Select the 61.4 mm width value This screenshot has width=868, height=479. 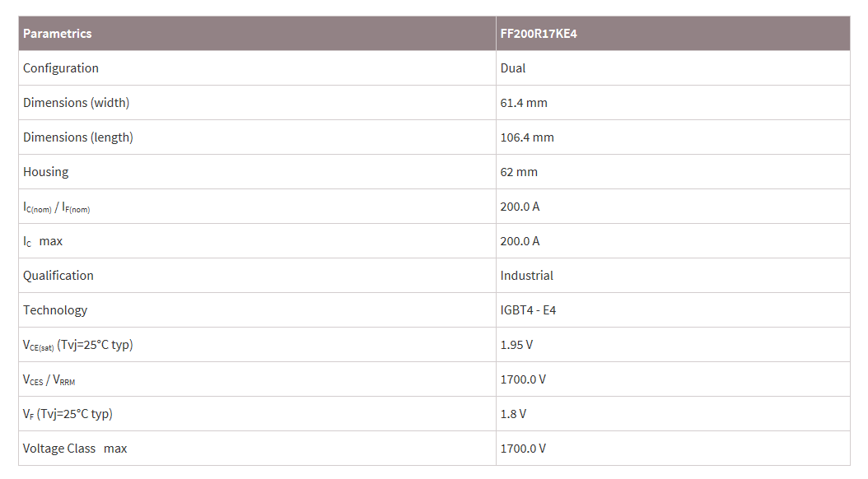pos(524,103)
